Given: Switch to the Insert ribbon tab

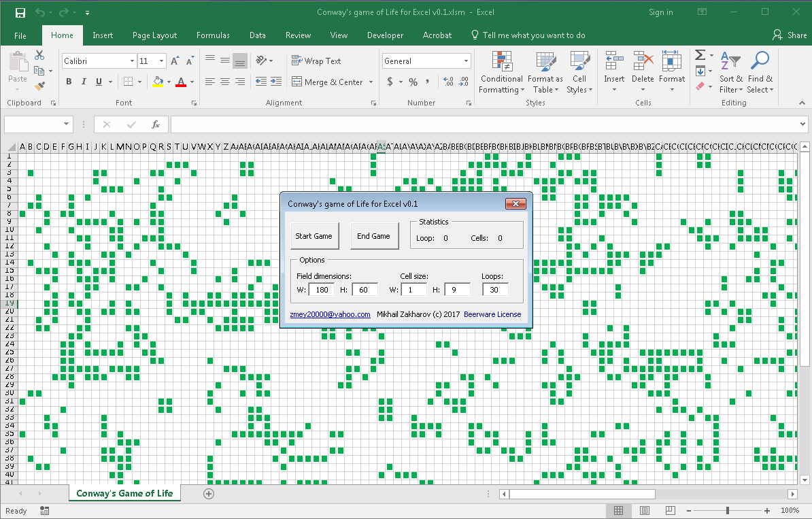Looking at the screenshot, I should click(x=103, y=35).
